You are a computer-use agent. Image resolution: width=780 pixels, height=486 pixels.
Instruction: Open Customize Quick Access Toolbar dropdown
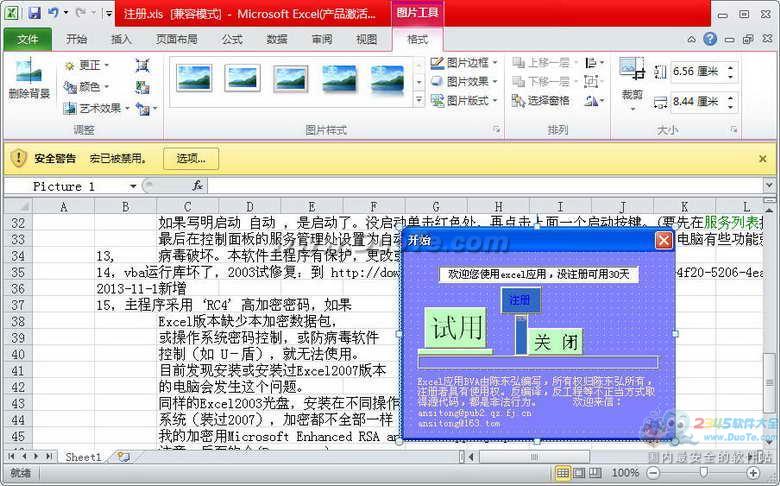click(x=108, y=13)
